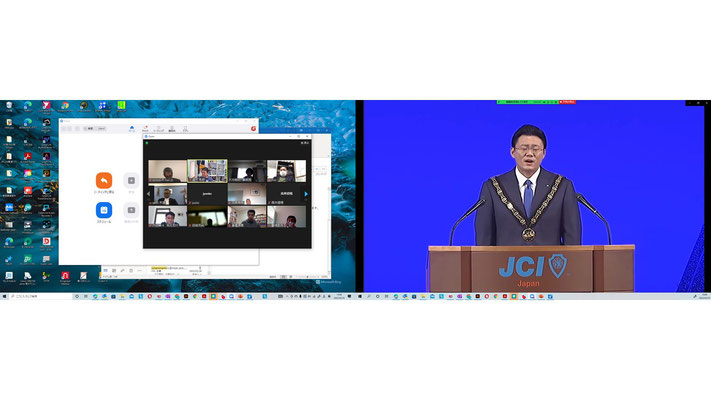Open the Recycle Bin desktop icon

(9, 107)
